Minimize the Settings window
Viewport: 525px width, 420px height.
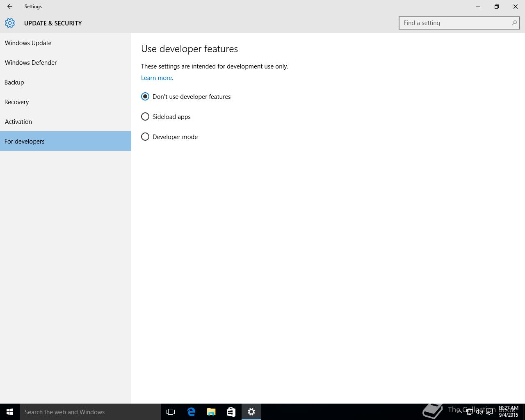pyautogui.click(x=478, y=7)
